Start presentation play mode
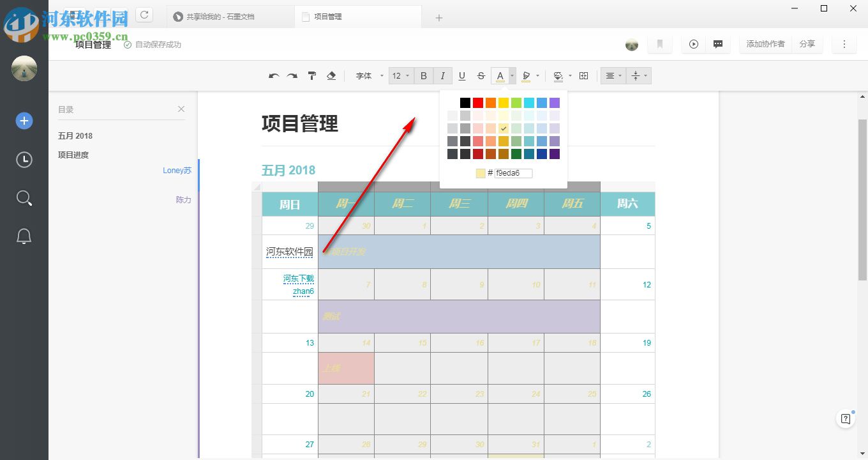This screenshot has height=460, width=868. (694, 44)
